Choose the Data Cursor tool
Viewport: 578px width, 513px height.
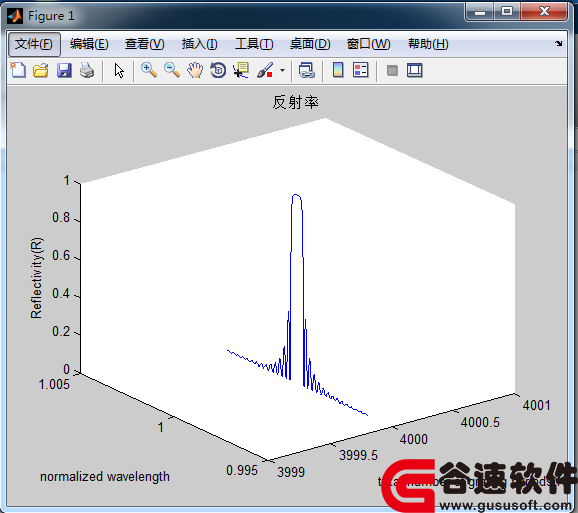241,70
